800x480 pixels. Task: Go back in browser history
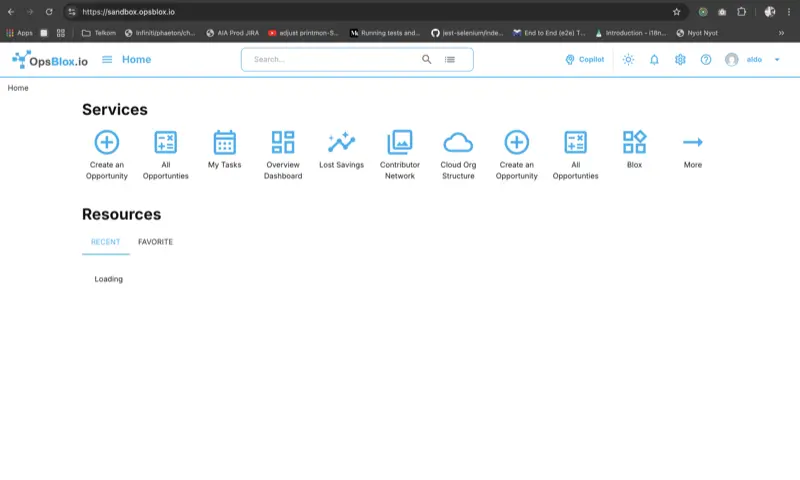coord(11,12)
